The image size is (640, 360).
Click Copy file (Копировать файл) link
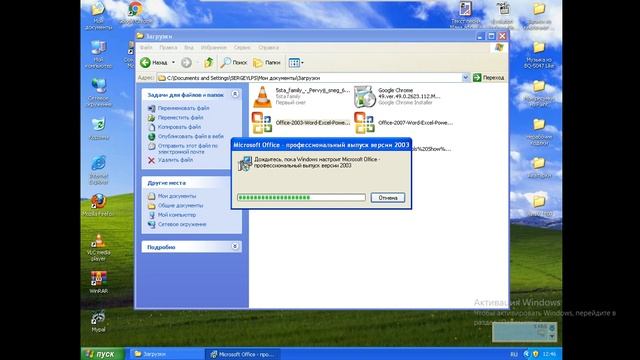[x=179, y=127]
